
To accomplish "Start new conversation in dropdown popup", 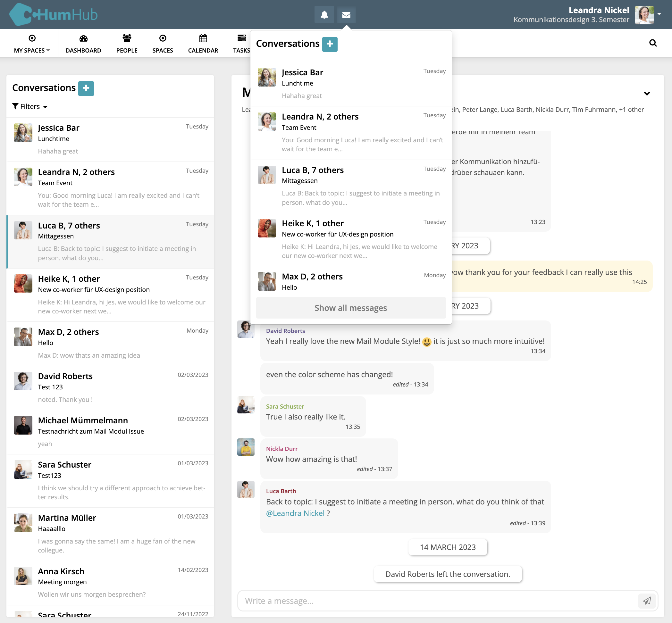I will tap(329, 44).
